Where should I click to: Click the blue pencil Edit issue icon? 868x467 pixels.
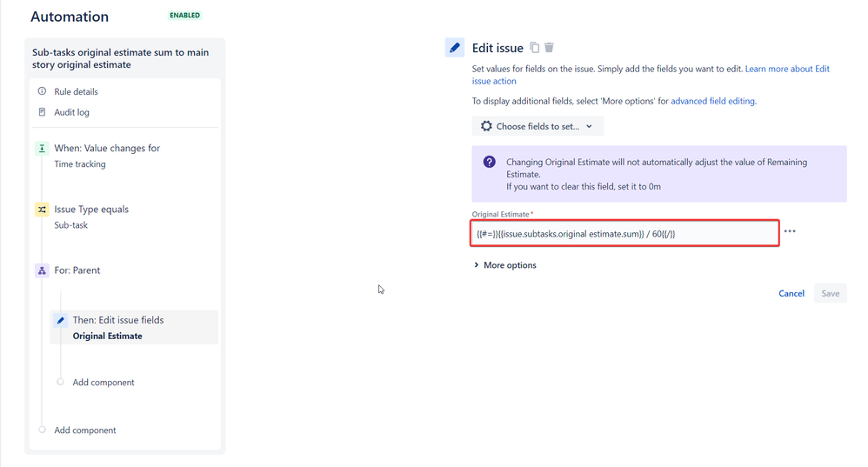455,48
